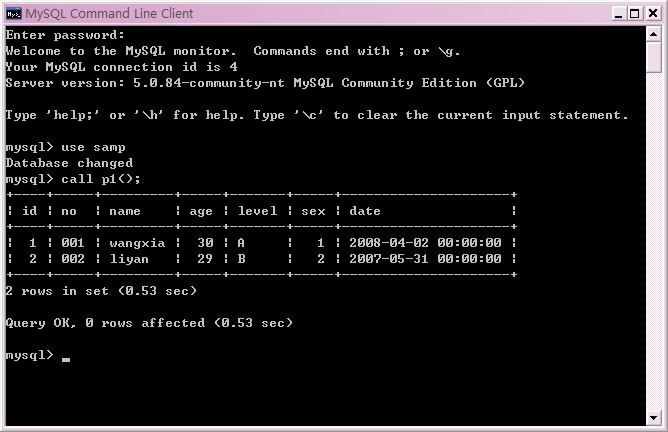Click the level value 'A'

coord(241,243)
